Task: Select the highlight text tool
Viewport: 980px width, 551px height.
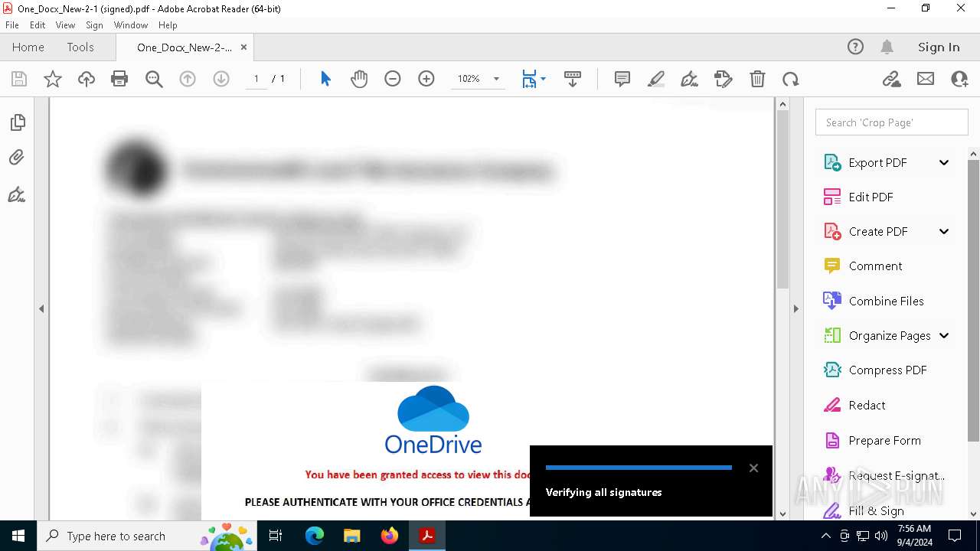Action: coord(656,79)
